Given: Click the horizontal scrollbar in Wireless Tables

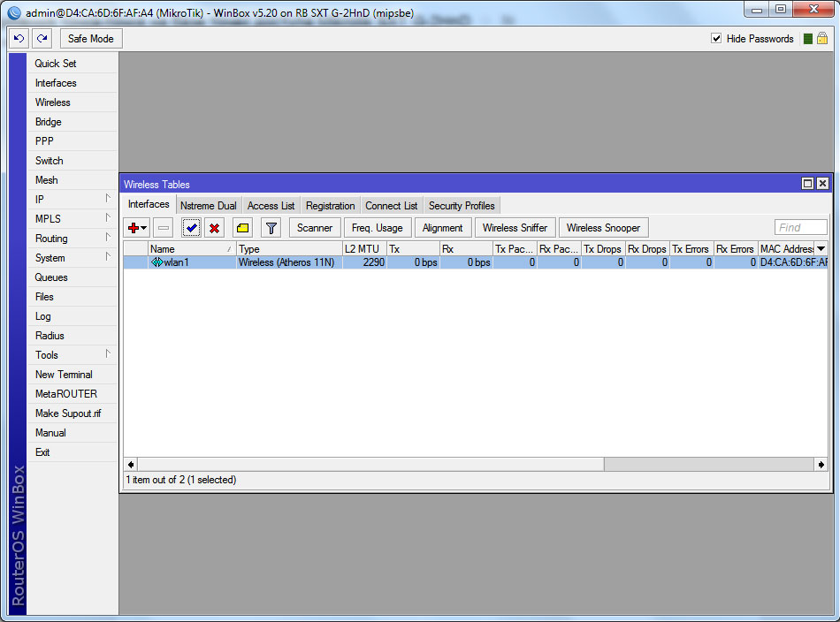Looking at the screenshot, I should (371, 464).
